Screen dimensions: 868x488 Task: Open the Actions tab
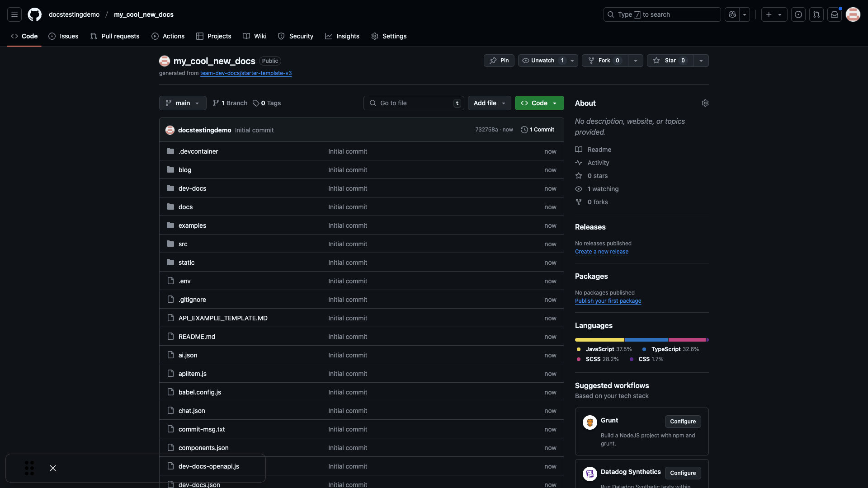(168, 36)
